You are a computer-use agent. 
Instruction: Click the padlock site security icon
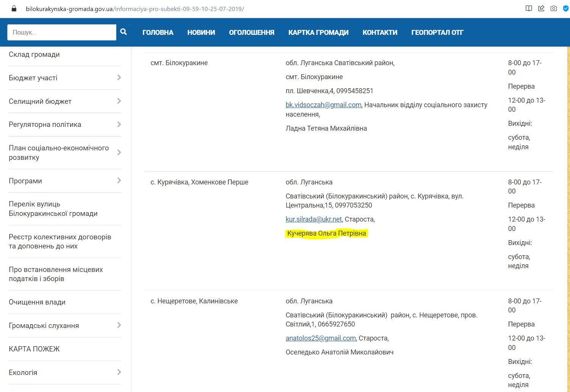(x=14, y=8)
